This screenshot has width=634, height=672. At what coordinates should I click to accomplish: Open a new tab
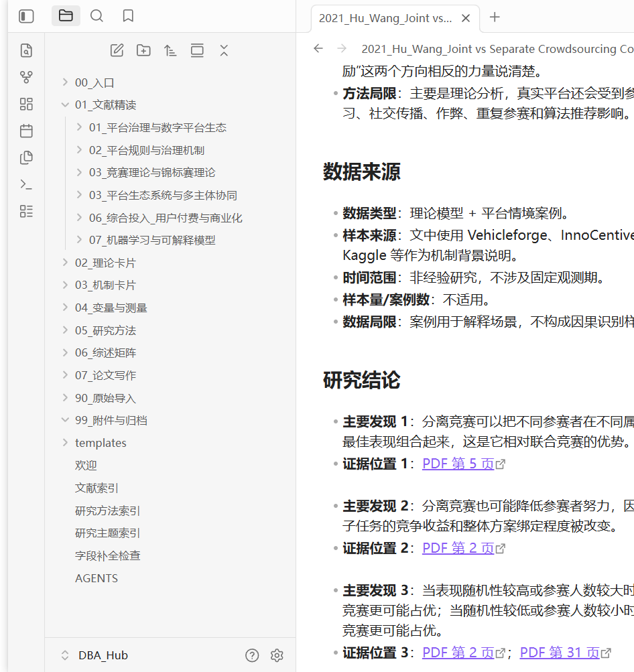pos(495,17)
